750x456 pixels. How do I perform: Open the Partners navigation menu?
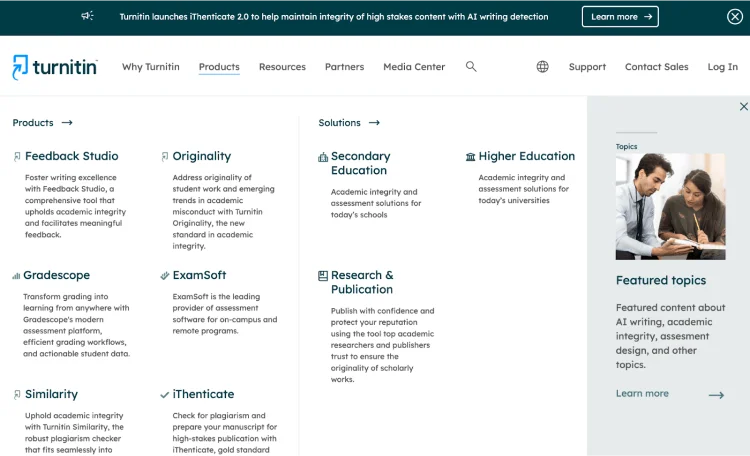(344, 67)
